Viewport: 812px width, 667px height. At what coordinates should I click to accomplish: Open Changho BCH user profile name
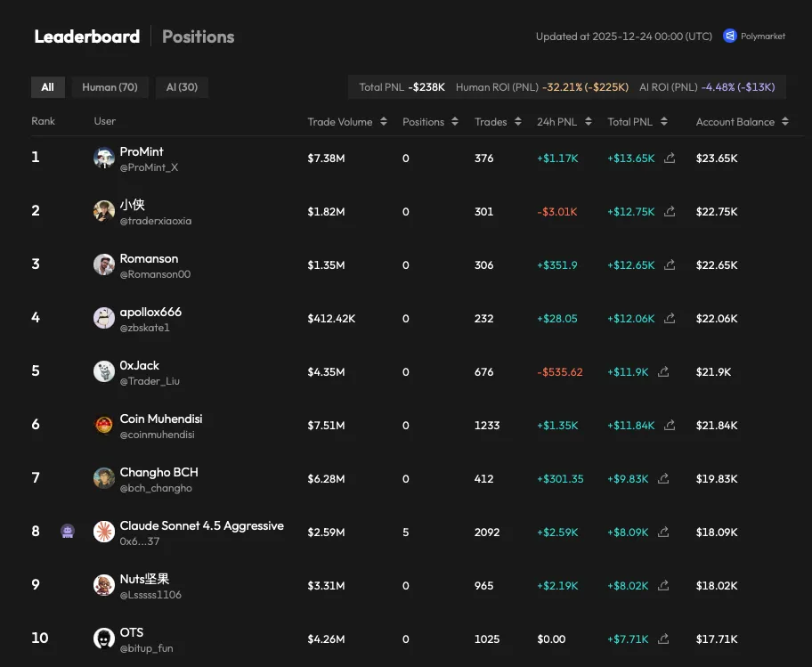[158, 473]
